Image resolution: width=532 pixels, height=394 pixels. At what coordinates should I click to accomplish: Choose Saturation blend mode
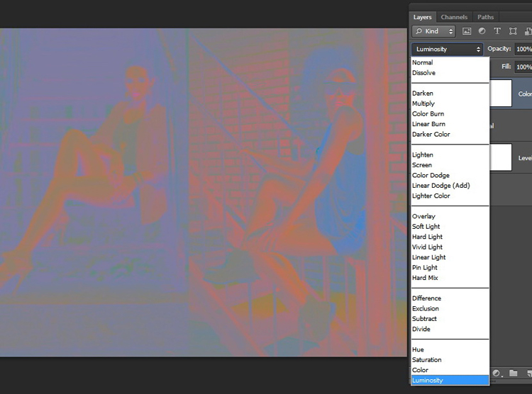click(x=450, y=360)
